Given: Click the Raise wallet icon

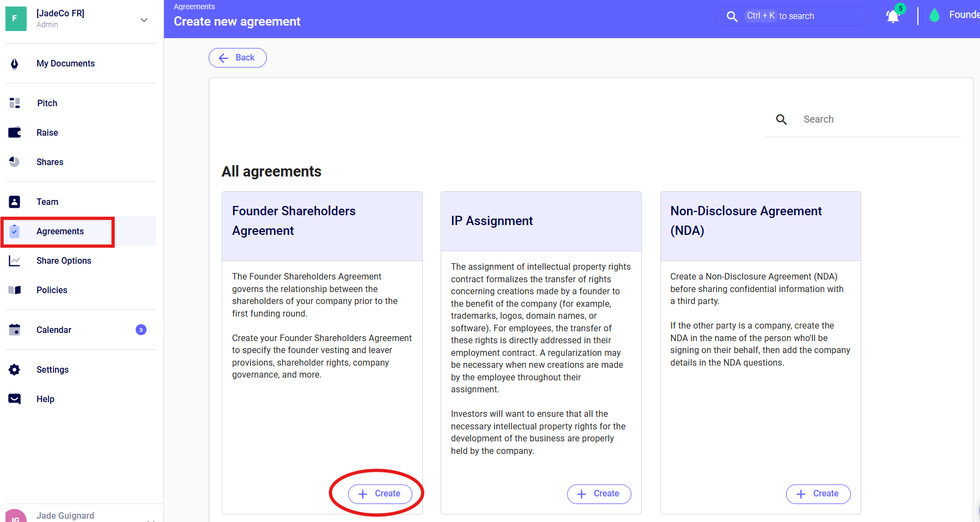Looking at the screenshot, I should point(15,132).
